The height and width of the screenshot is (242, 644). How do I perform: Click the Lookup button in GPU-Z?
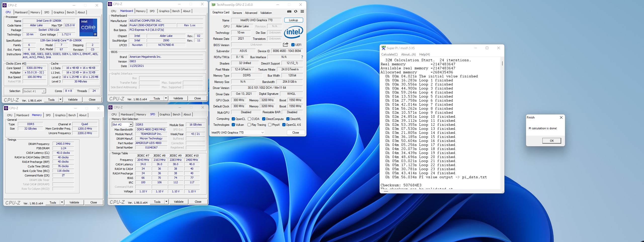pyautogui.click(x=293, y=20)
